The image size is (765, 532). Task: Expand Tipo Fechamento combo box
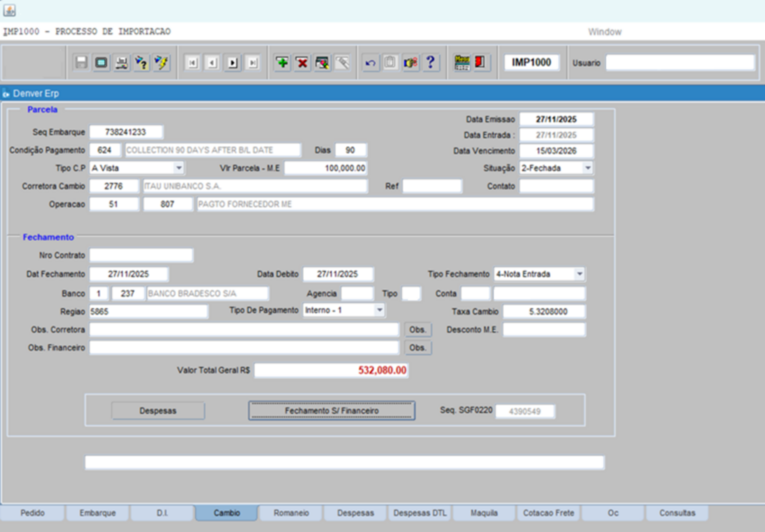pyautogui.click(x=579, y=274)
